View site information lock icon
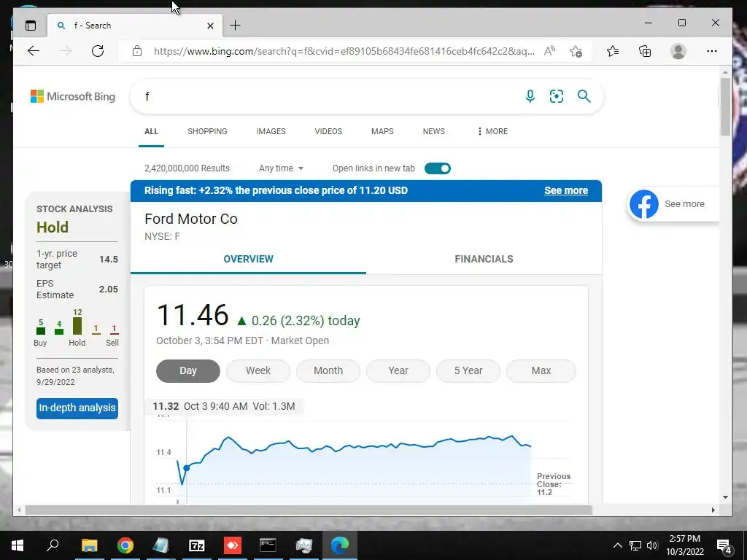This screenshot has width=747, height=560. [x=136, y=51]
